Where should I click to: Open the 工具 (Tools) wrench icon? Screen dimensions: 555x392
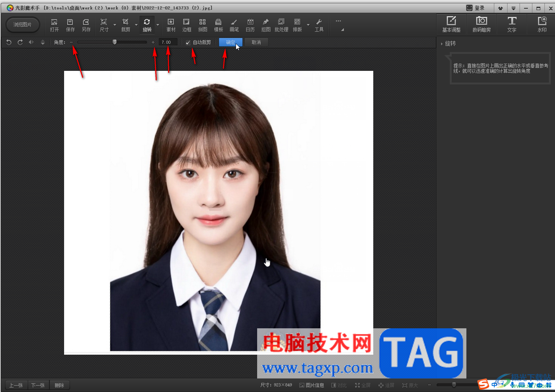coord(319,25)
